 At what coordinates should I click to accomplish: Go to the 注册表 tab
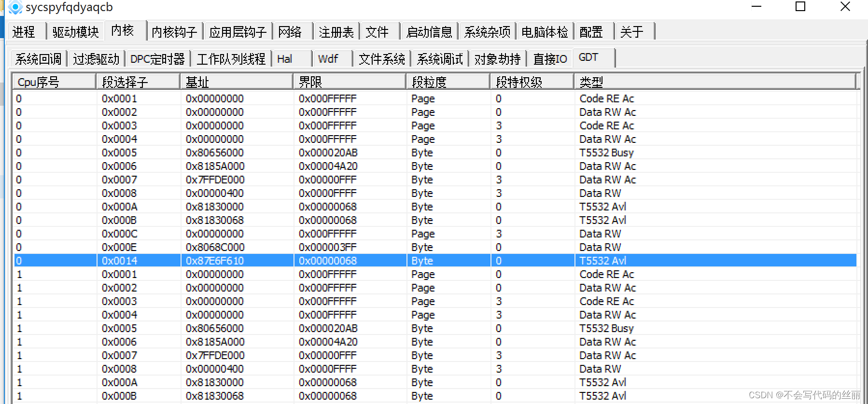(336, 32)
